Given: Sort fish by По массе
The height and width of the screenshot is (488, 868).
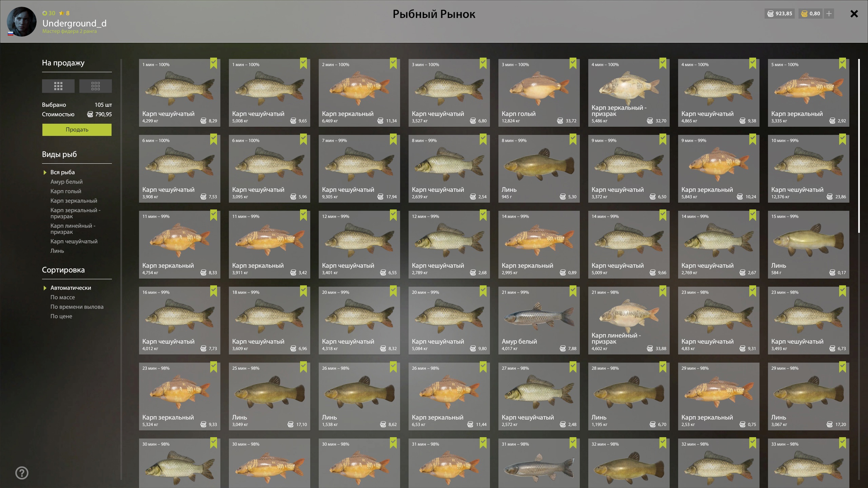Looking at the screenshot, I should (x=63, y=297).
